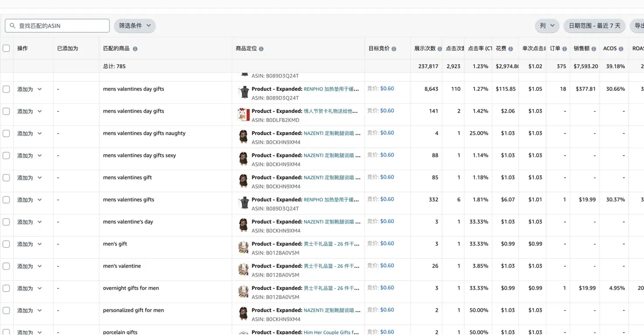The image size is (644, 335).
Task: Check the box for mens valentines day gifts naughty
Action: click(x=6, y=133)
